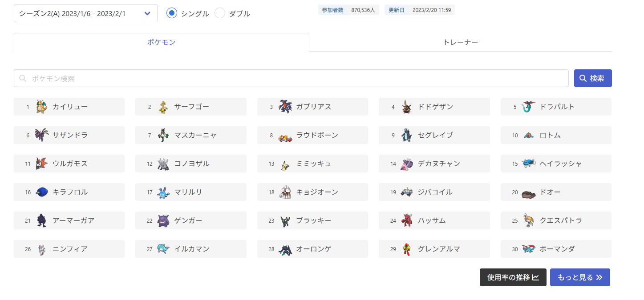Click the 検索 search button
Viewport: 644px width, 300px height.
[593, 78]
